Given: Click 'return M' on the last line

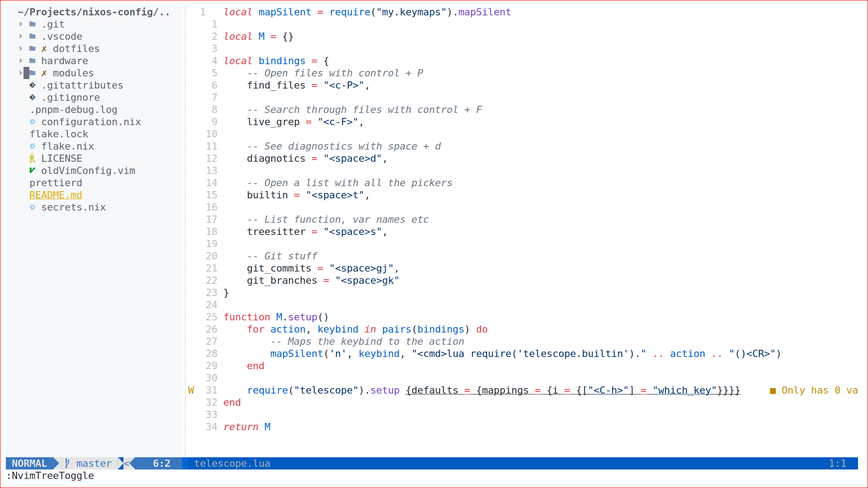Looking at the screenshot, I should click(247, 427).
